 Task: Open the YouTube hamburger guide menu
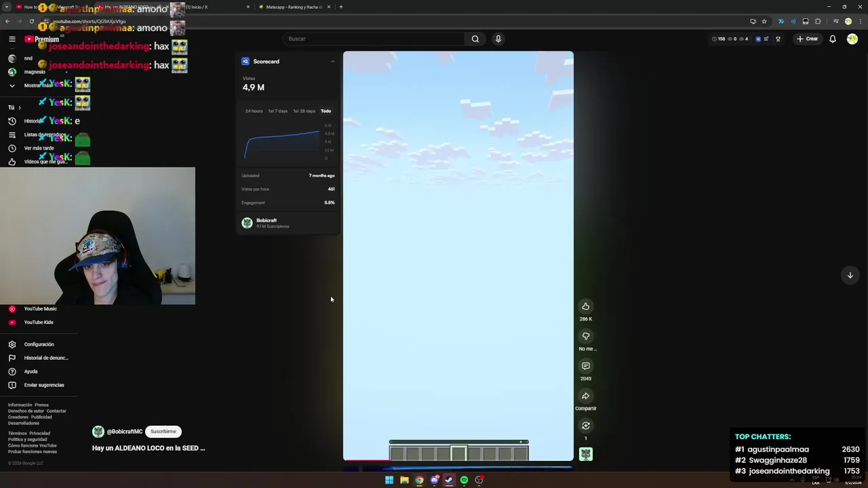[x=12, y=39]
